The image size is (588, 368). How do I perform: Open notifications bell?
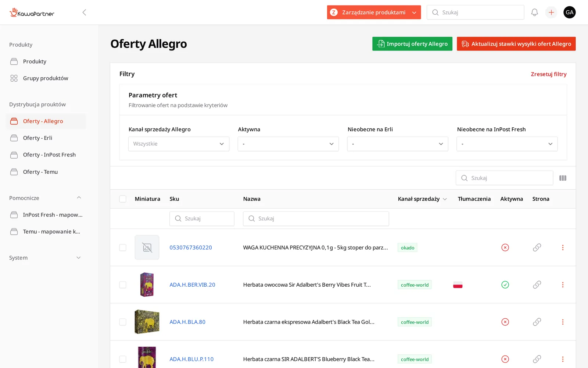point(534,13)
